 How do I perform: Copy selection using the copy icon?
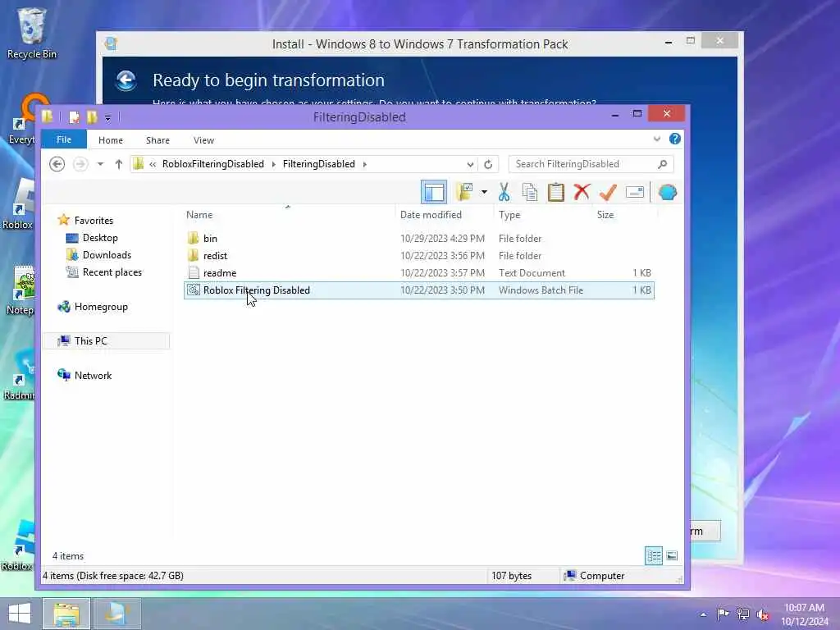click(530, 192)
